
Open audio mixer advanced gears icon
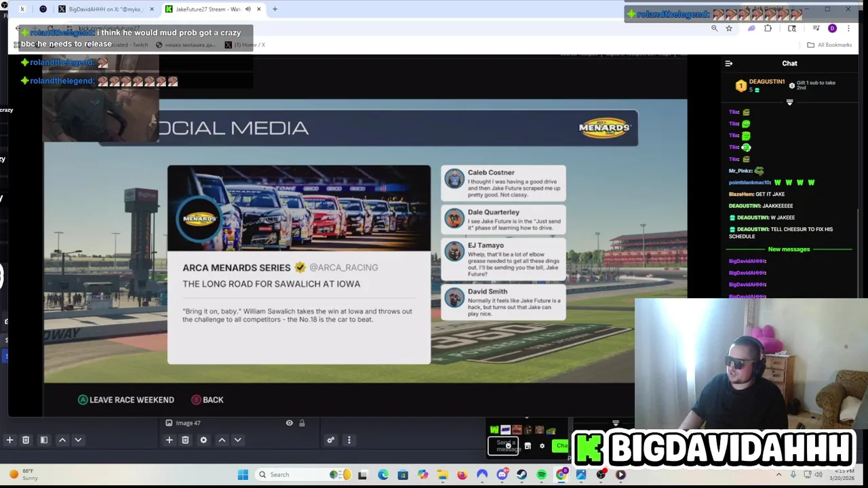coord(331,440)
